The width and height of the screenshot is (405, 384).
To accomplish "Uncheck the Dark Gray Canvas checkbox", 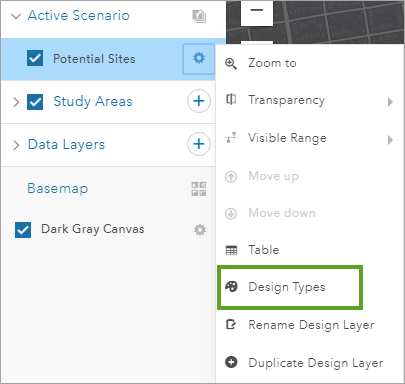I will pos(23,230).
